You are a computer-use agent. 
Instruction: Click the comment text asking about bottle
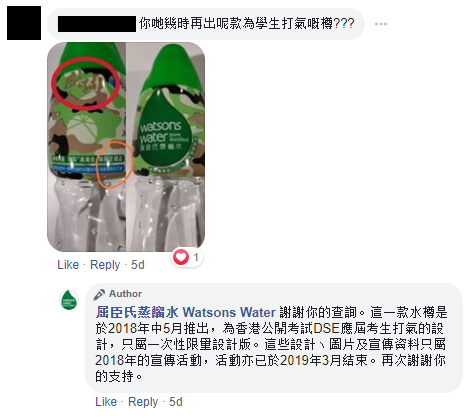246,24
